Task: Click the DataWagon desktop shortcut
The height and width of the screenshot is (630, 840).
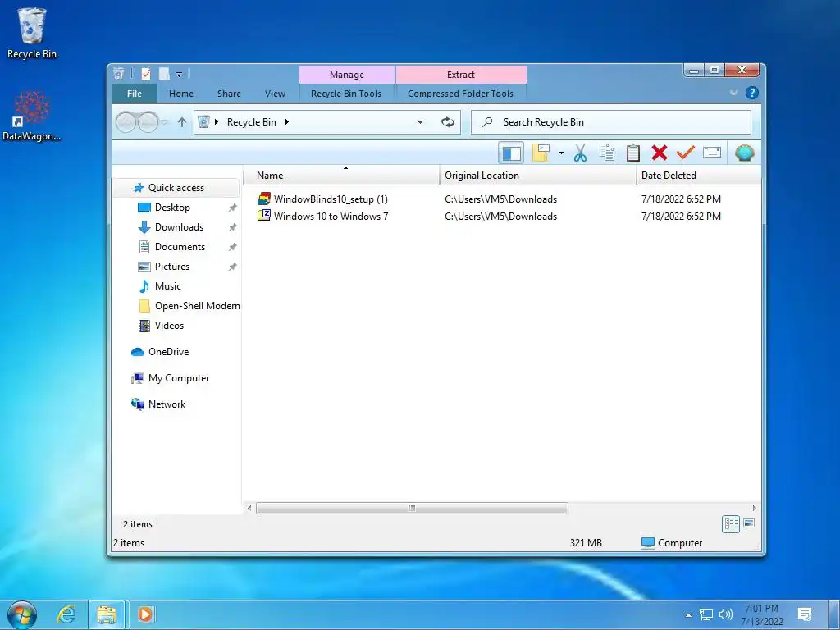Action: [32, 116]
